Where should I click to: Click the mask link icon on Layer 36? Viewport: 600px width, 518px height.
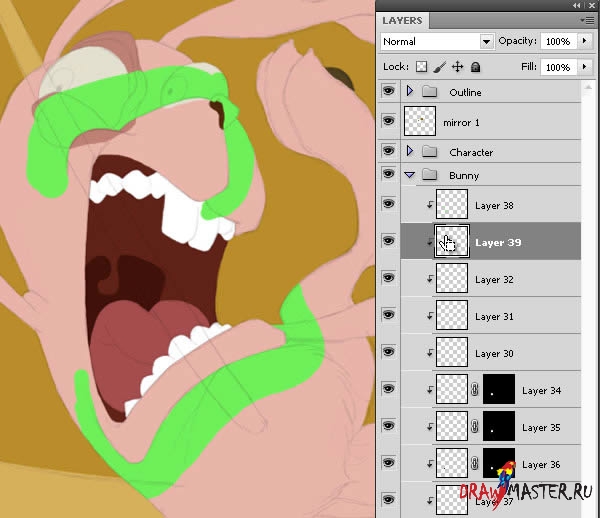474,463
